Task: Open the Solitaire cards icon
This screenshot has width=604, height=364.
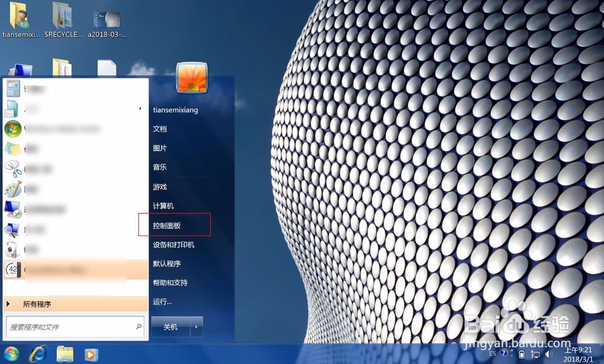Action: pyautogui.click(x=12, y=249)
